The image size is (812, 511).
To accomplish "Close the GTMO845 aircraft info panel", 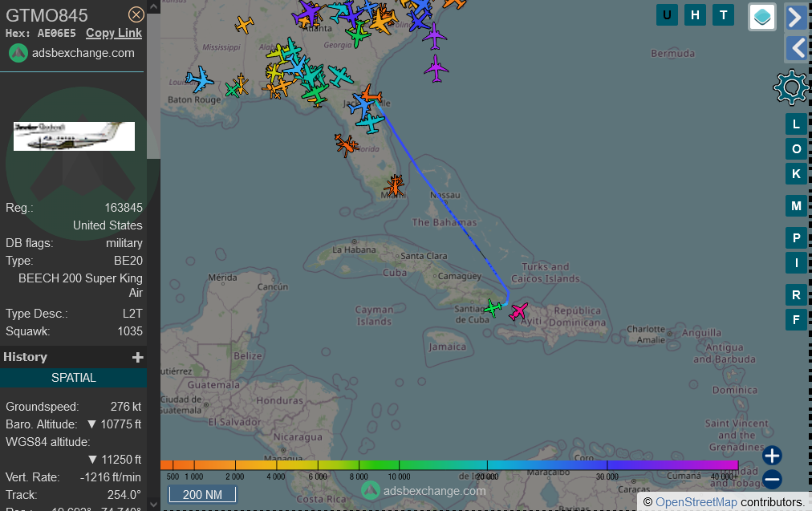I will (x=136, y=14).
